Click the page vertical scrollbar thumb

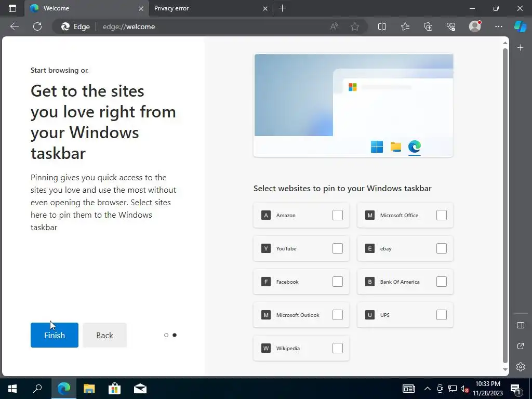[x=505, y=206]
